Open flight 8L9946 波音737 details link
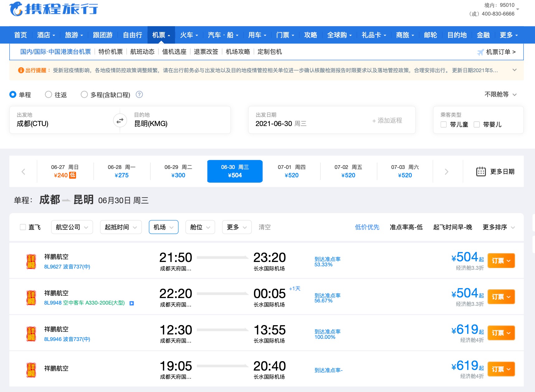The width and height of the screenshot is (535, 392). tap(67, 339)
